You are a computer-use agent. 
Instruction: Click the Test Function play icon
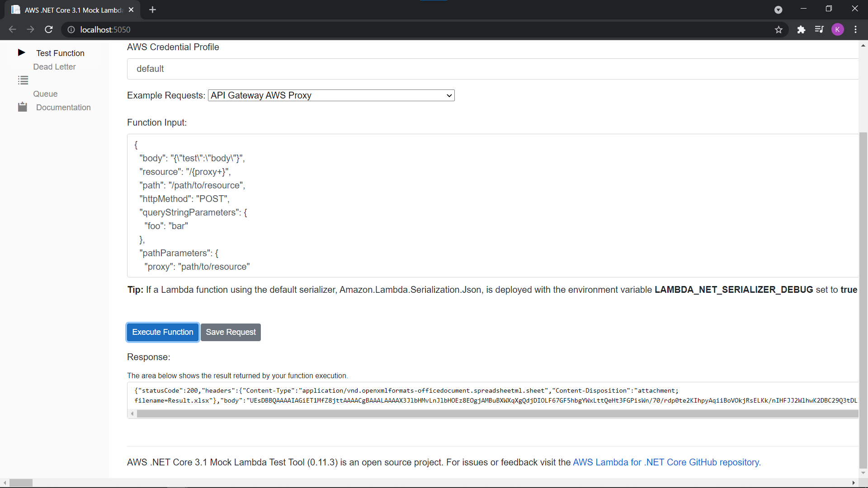click(21, 53)
